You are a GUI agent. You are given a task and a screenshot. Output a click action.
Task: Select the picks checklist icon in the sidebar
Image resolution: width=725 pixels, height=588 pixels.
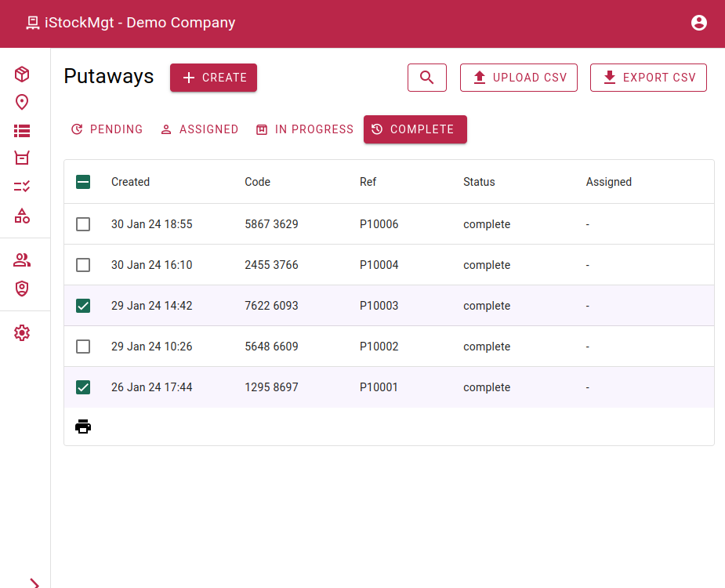click(x=21, y=187)
